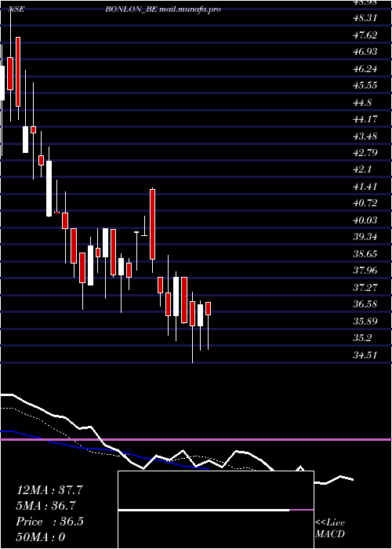Click the 39.34 price axis label
Image resolution: width=392 pixels, height=549 pixels.
click(365, 237)
